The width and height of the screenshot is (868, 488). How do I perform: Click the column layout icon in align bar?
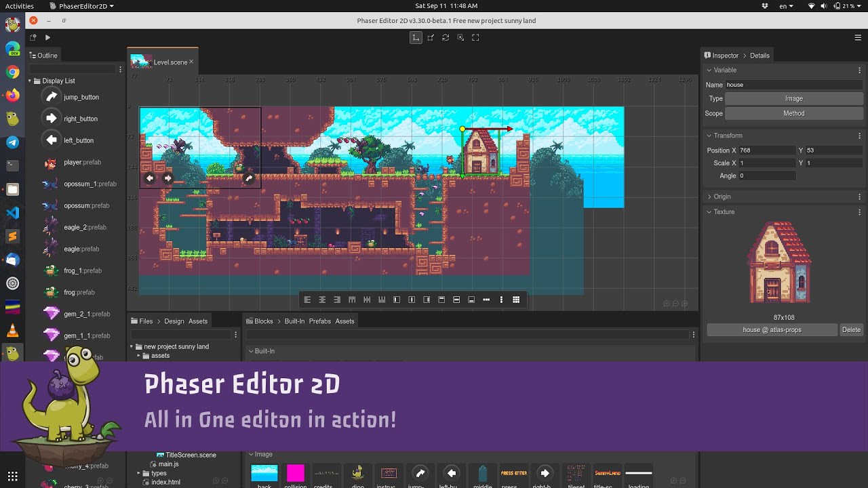[x=501, y=300]
